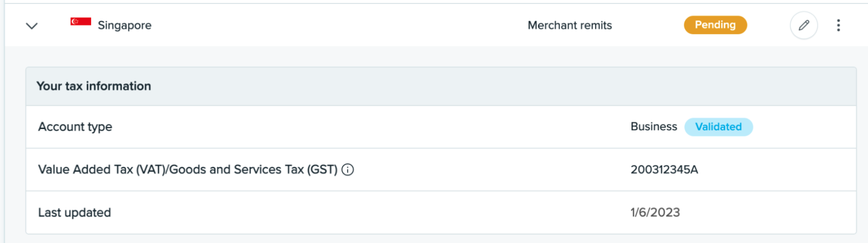
Task: Show info tooltip beside VAT/GST label
Action: (x=348, y=170)
